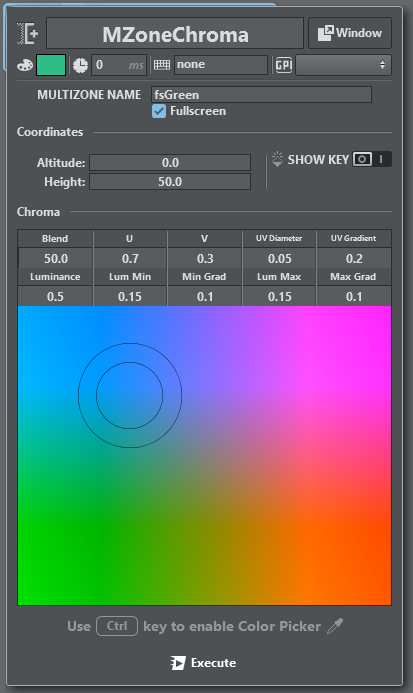
Task: Click the UV Diameter value 0.05
Action: point(279,258)
